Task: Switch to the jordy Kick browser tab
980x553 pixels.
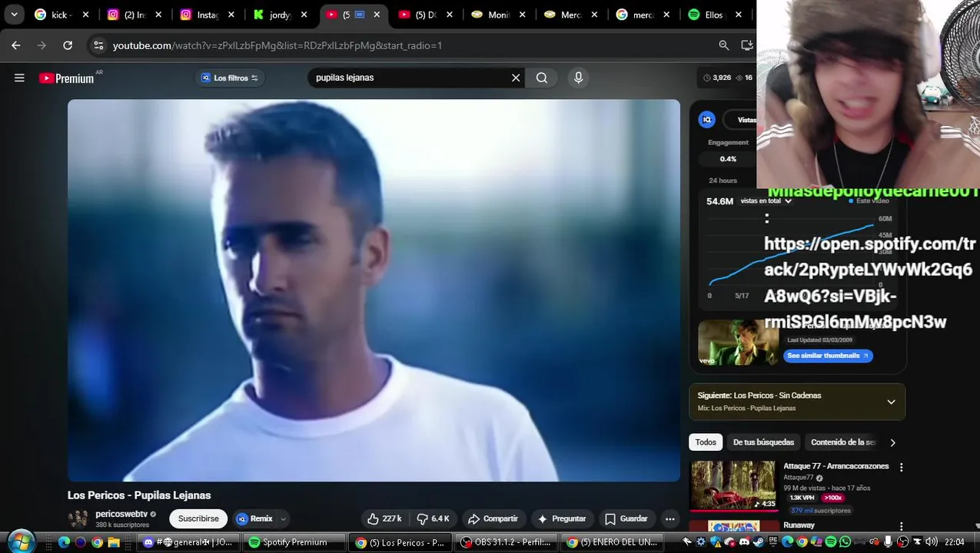Action: [281, 15]
